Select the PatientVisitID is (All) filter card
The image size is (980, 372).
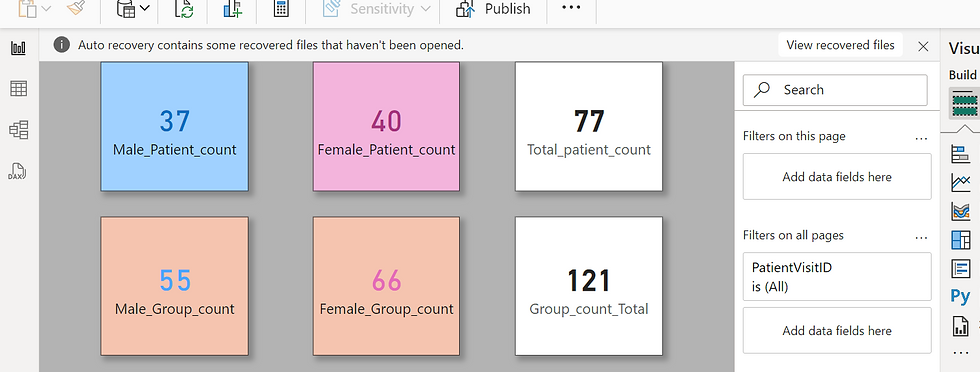(x=837, y=276)
